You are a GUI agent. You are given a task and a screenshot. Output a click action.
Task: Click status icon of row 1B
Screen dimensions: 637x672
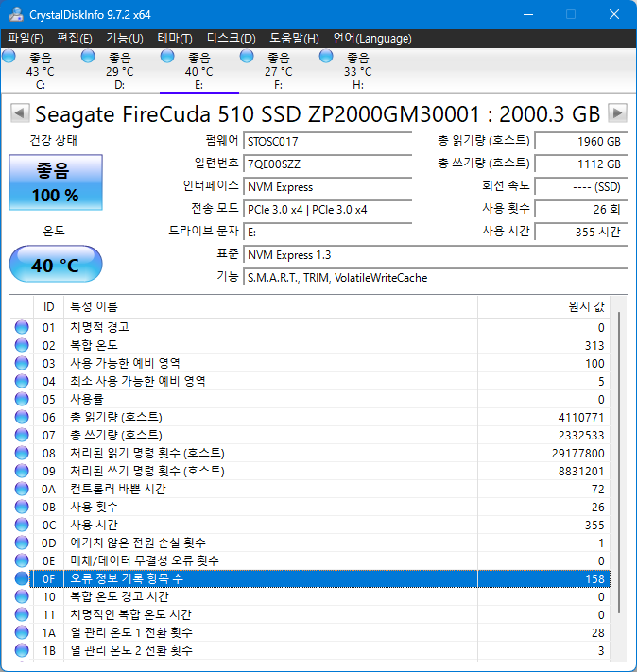[22, 650]
